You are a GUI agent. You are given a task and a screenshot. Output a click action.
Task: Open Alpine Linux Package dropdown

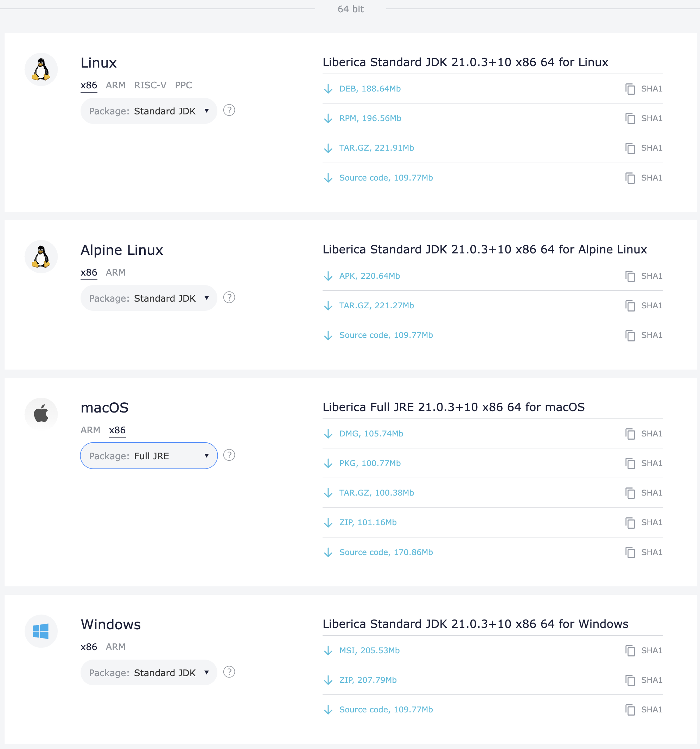(149, 298)
